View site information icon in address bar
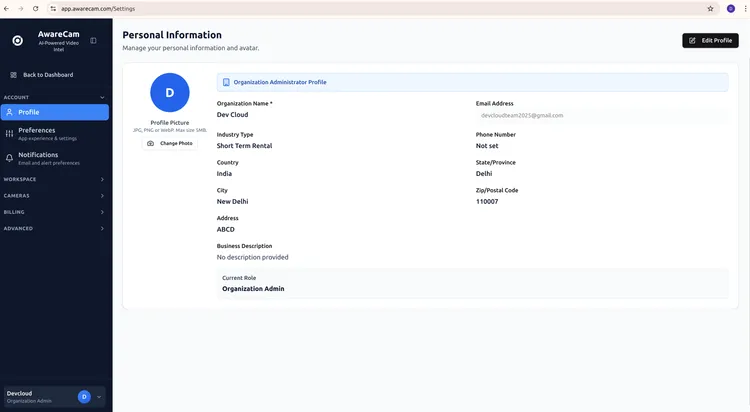The width and height of the screenshot is (750, 412). [53, 9]
